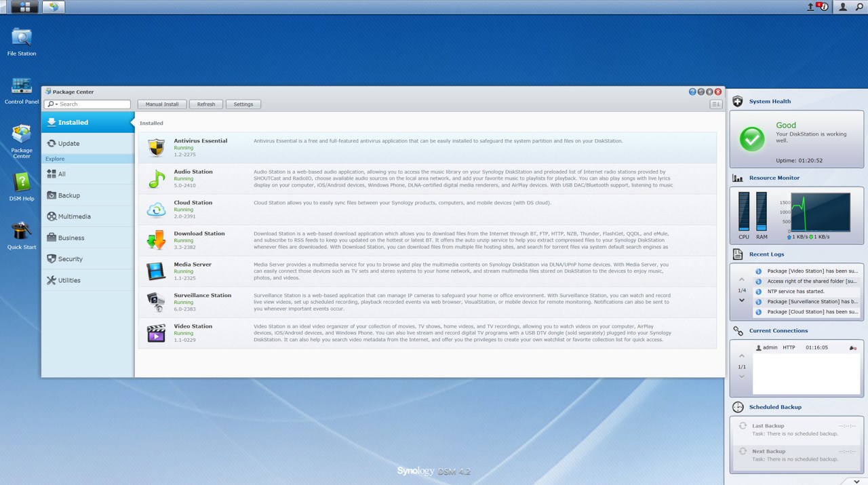Click the Surveillance Station camera icon

[x=156, y=302]
